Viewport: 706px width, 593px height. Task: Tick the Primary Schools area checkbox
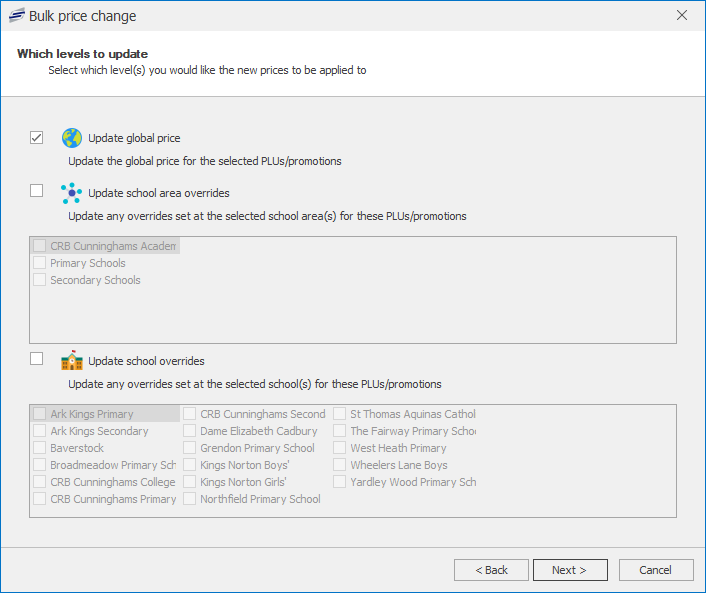point(40,263)
